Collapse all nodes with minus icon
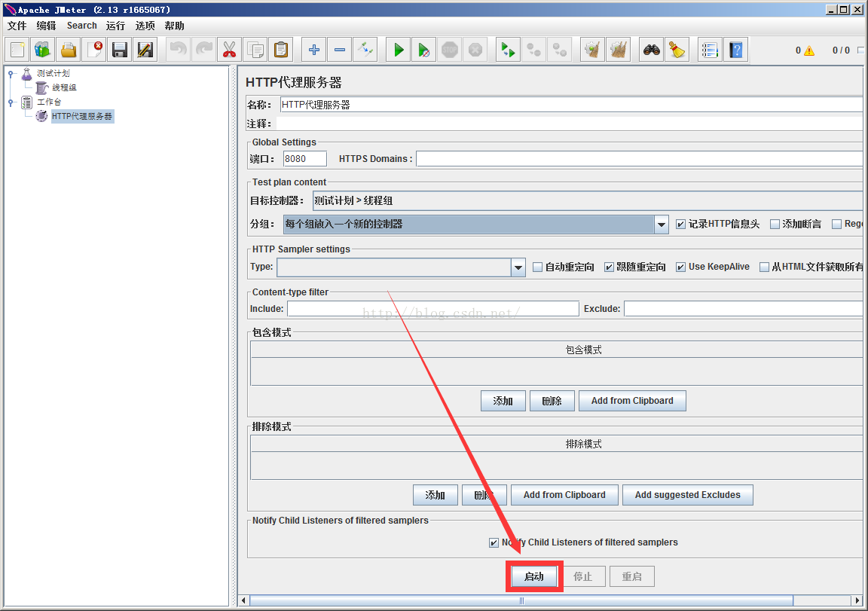The height and width of the screenshot is (611, 868). point(339,50)
